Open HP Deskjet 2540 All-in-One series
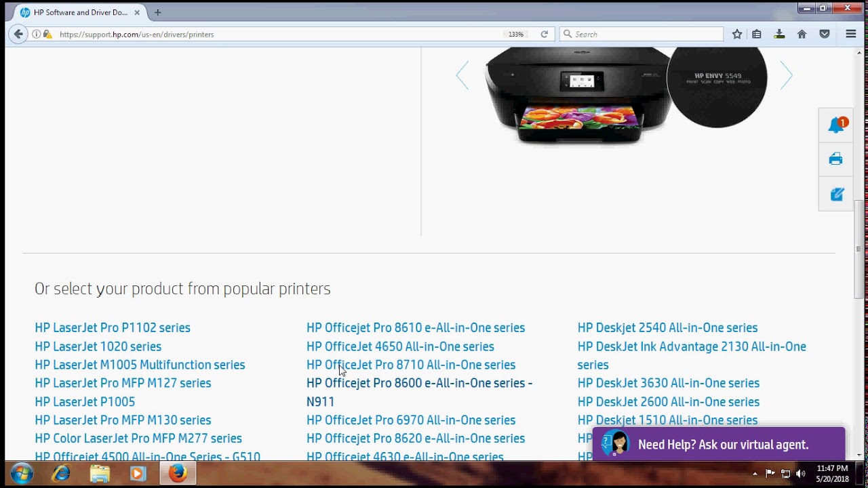 pyautogui.click(x=668, y=327)
